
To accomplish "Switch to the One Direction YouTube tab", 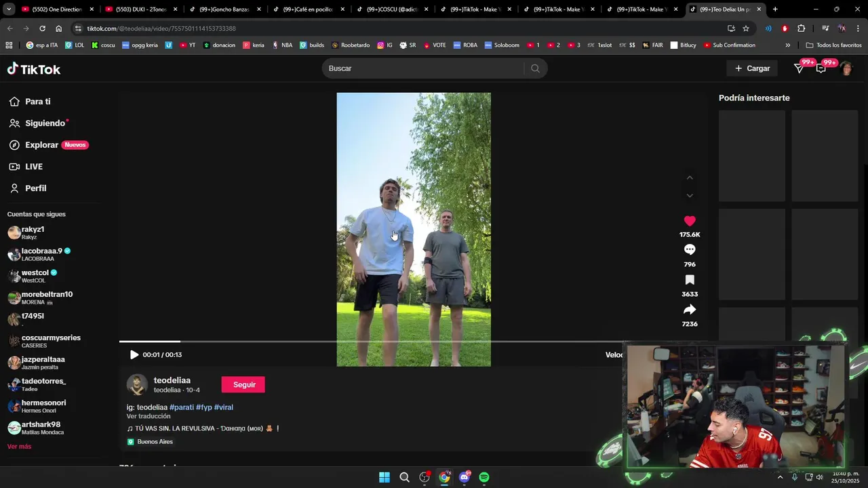I will 58,9.
